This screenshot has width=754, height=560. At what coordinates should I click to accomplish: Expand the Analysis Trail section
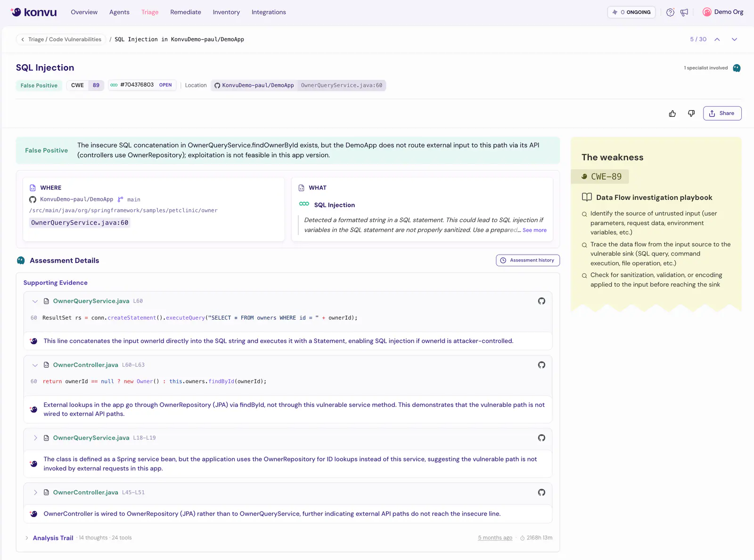click(x=27, y=538)
